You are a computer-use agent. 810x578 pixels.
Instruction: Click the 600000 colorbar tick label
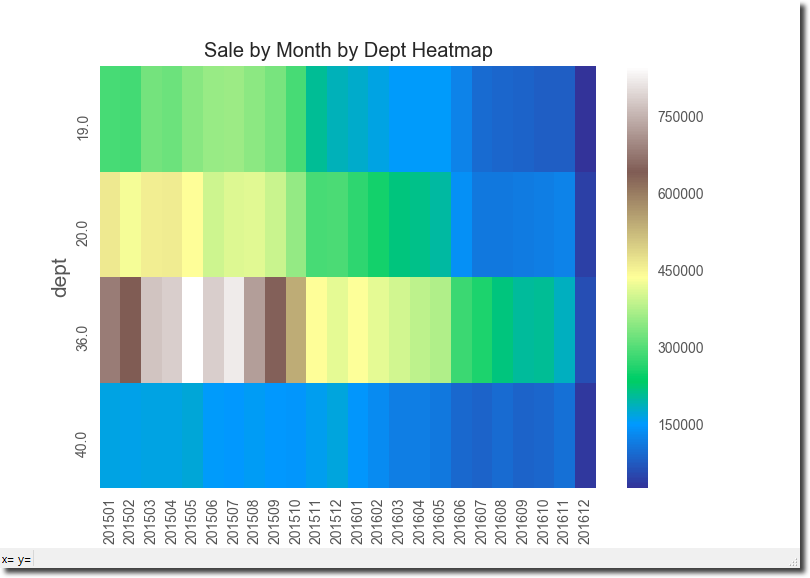[680, 194]
